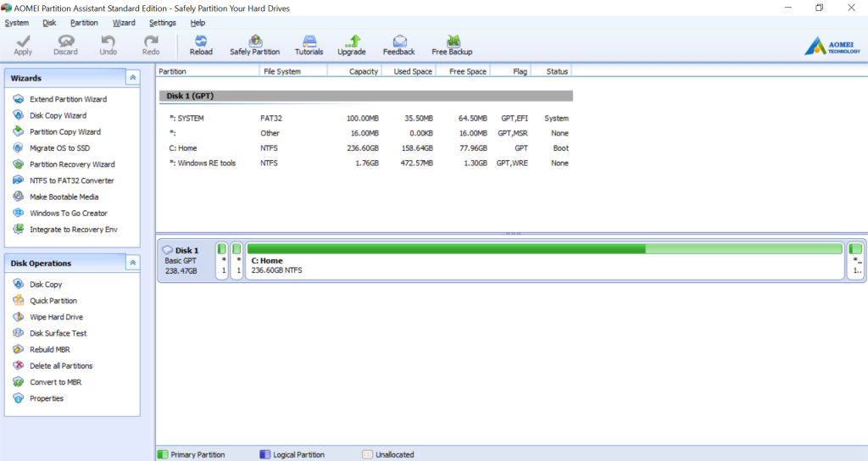This screenshot has height=461, width=868.
Task: Click the AOMEI Technology logo
Action: point(832,47)
